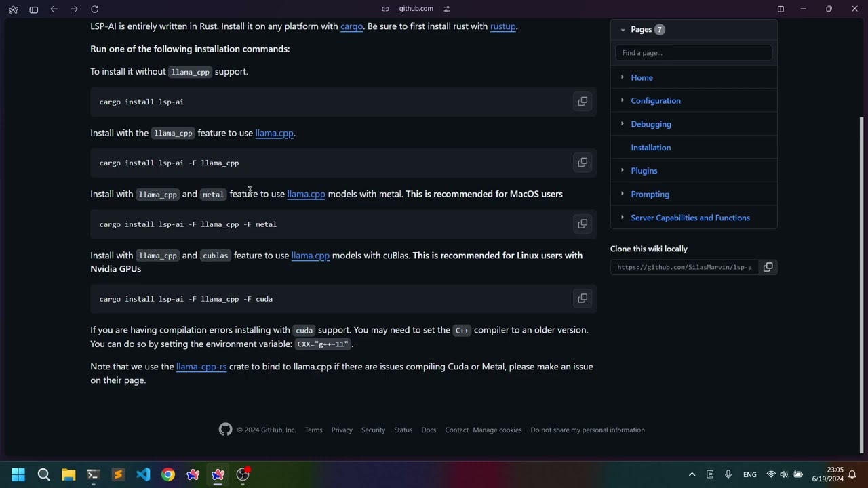Focus the 'Find a page...' search box
This screenshot has height=488, width=868.
point(693,53)
